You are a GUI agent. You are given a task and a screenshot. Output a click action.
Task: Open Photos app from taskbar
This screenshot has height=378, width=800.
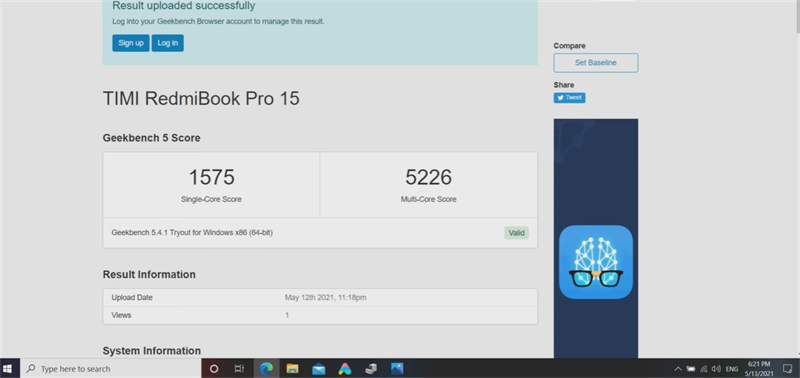[x=397, y=368]
